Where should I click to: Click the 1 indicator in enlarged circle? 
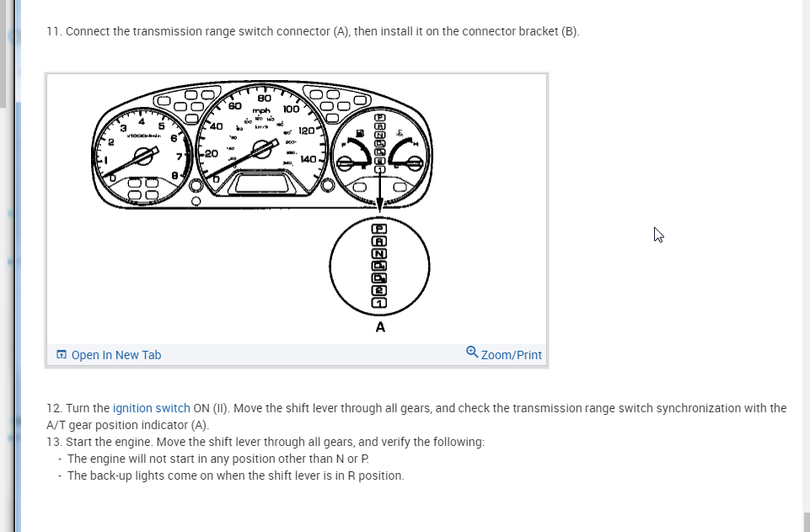click(x=380, y=303)
